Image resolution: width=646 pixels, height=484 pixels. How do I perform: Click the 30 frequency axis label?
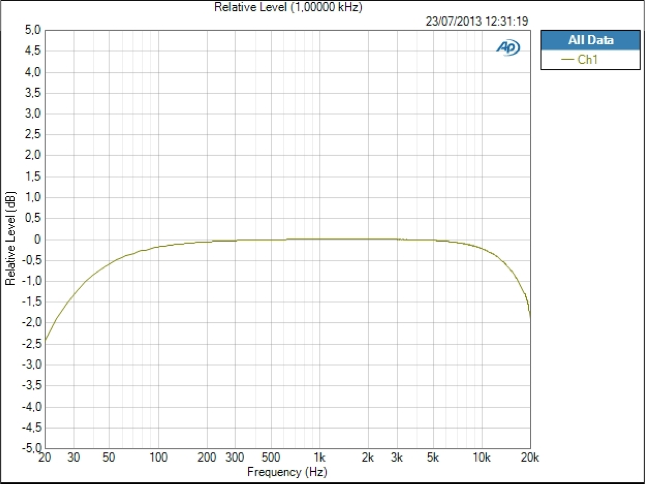point(73,457)
